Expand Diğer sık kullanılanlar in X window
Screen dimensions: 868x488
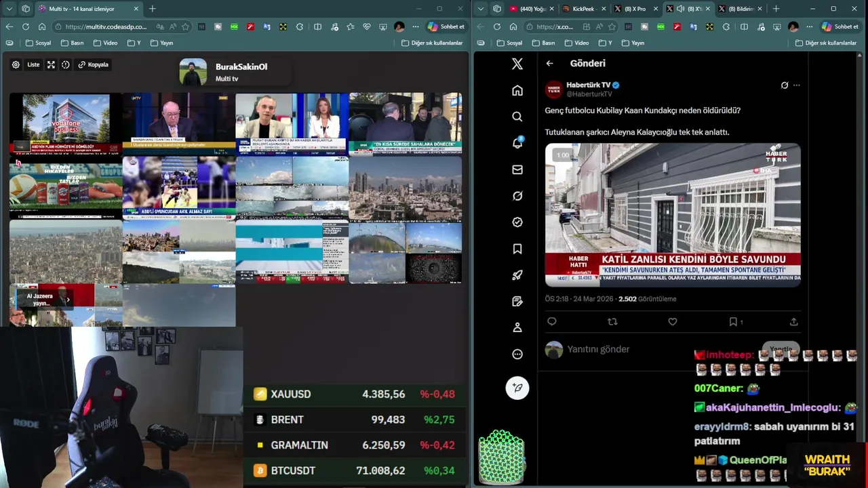(x=825, y=43)
